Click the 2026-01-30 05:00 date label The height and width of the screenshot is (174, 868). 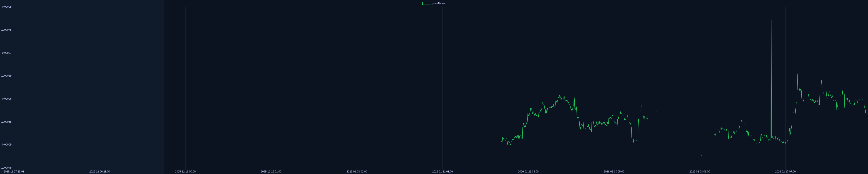[614, 172]
